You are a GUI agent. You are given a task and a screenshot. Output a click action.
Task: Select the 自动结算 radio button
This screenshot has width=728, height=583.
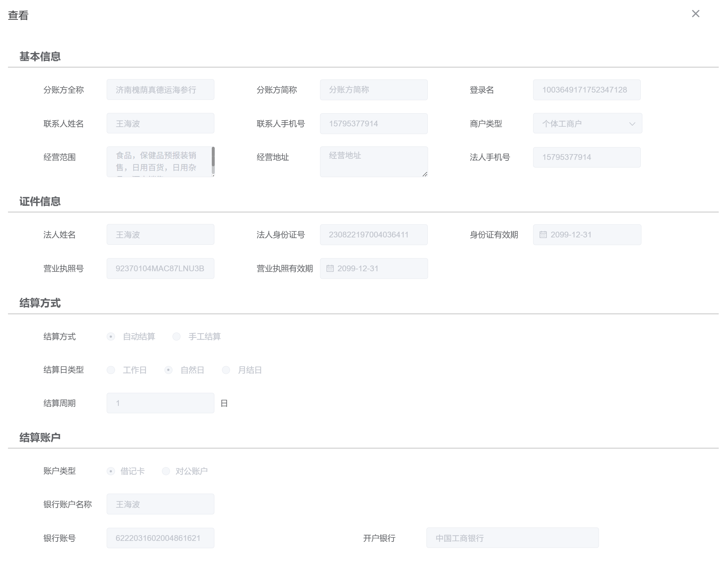111,336
